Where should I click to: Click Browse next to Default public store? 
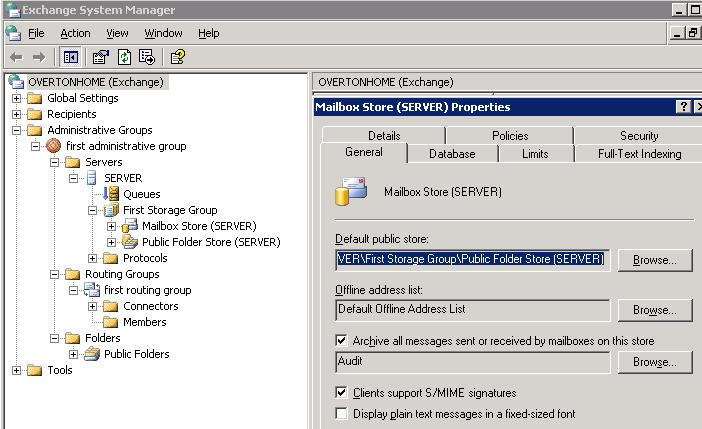click(x=654, y=260)
